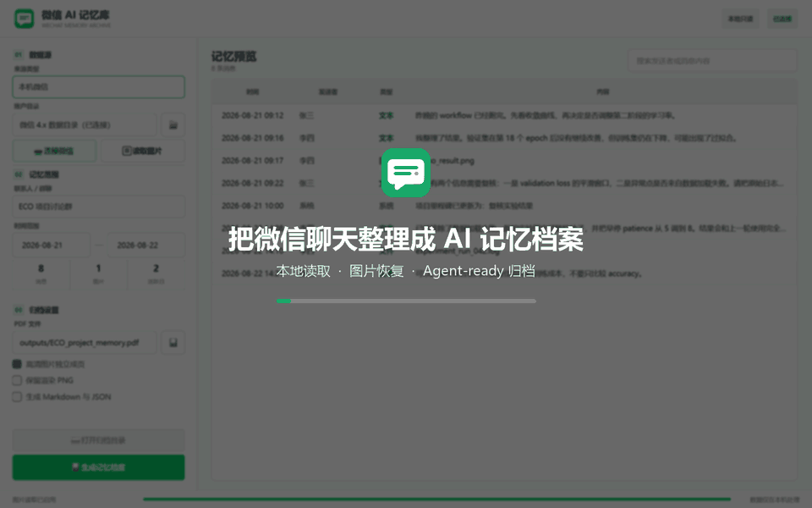Click the app logo in the header
Viewport: 812px width, 508px height.
coord(24,19)
